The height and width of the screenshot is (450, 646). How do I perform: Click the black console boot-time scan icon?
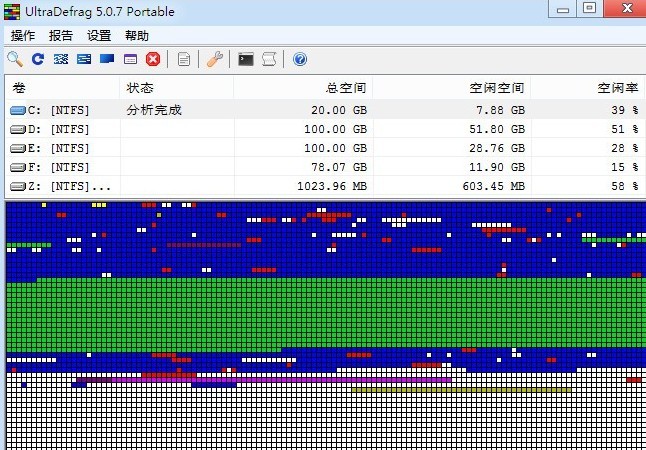click(246, 59)
